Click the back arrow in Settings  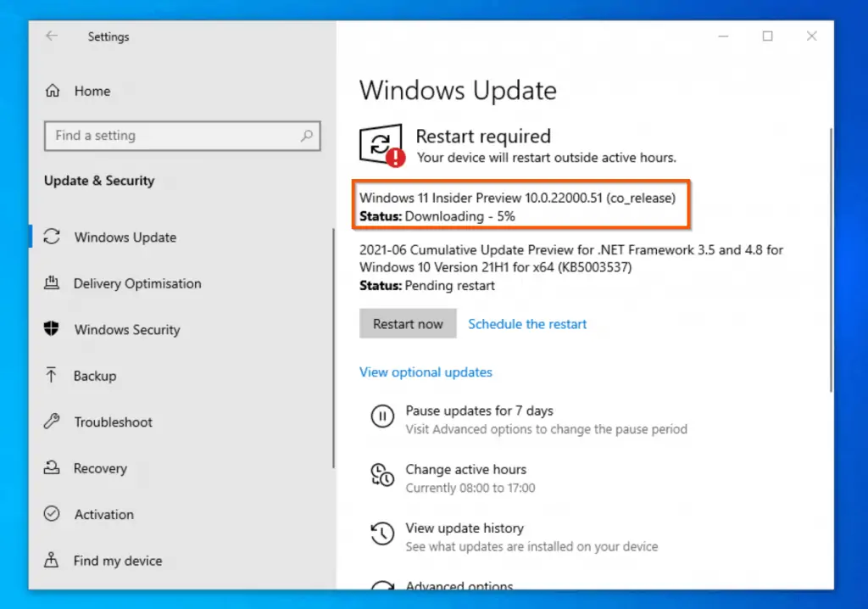[x=52, y=36]
